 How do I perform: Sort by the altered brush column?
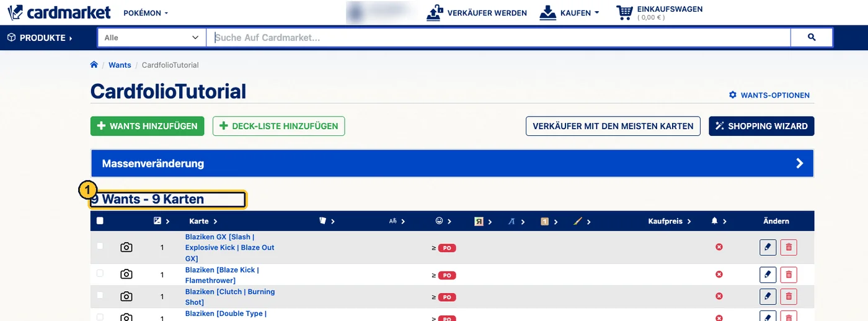[x=582, y=221]
